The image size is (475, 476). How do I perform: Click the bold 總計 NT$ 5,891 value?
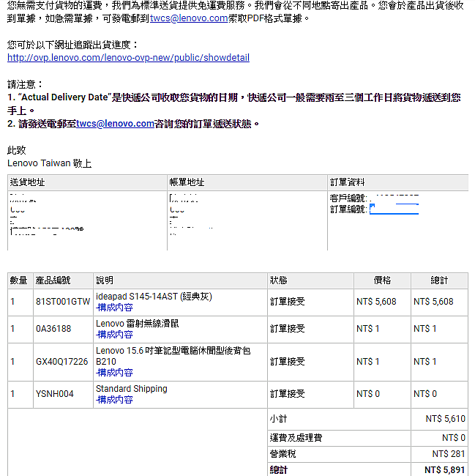click(x=445, y=470)
